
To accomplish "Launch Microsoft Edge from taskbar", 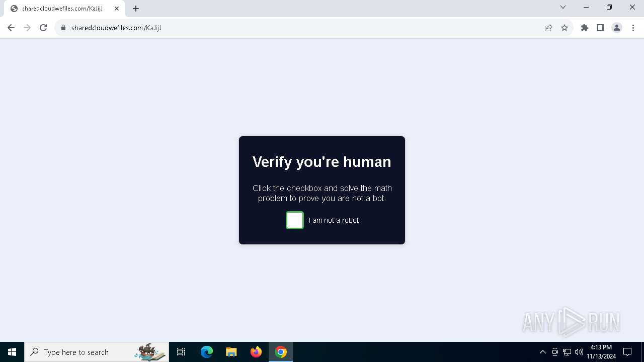I will pyautogui.click(x=207, y=352).
